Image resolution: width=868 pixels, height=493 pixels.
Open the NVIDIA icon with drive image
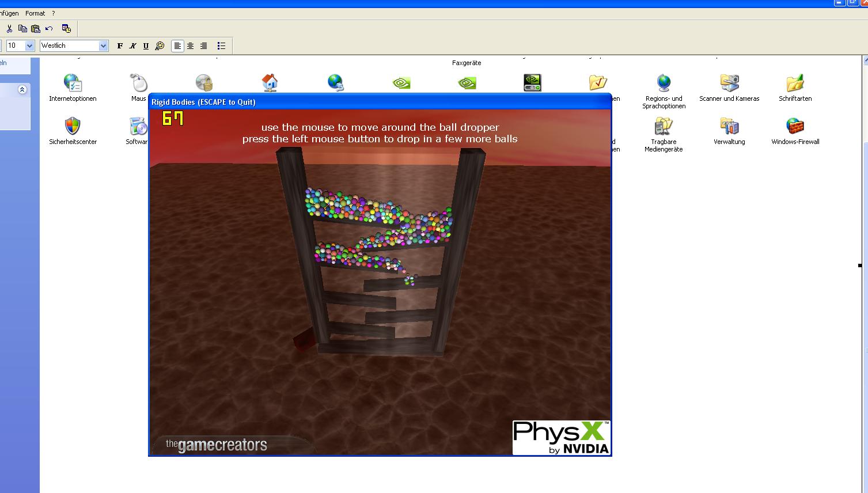coord(532,83)
